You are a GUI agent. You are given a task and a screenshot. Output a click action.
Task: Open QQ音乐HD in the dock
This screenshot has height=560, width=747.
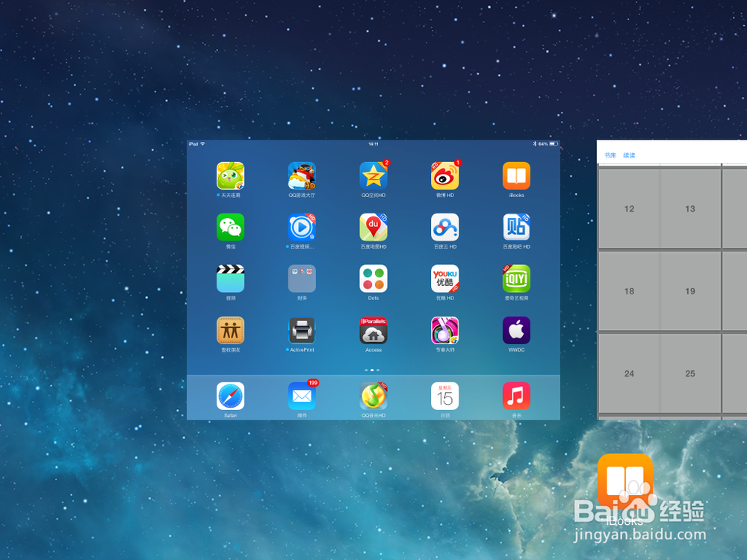click(373, 396)
